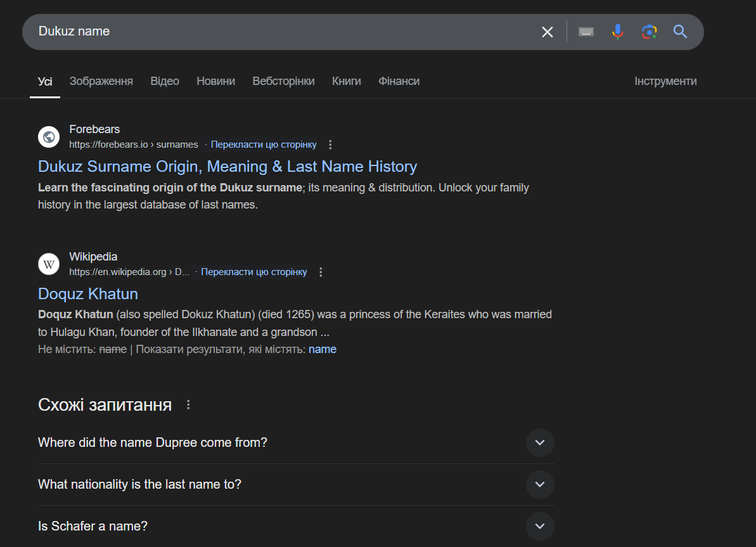
Task: Click the Forebears globe favicon
Action: pos(49,136)
